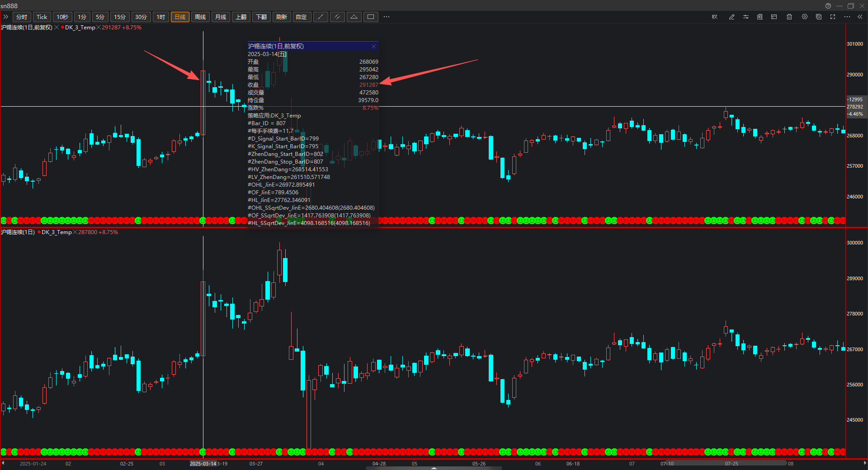The width and height of the screenshot is (868, 470).
Task: Toggle the 权 price adjustment button
Action: point(715,17)
